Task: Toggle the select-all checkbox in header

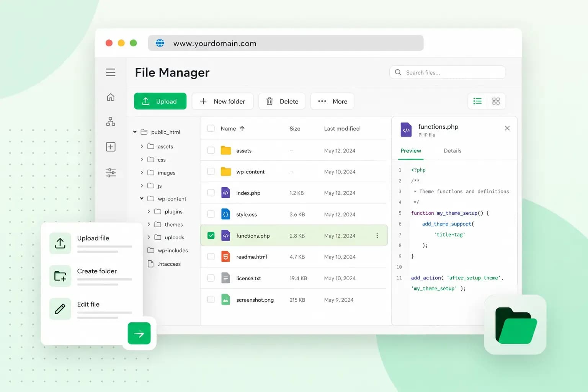Action: (211, 128)
